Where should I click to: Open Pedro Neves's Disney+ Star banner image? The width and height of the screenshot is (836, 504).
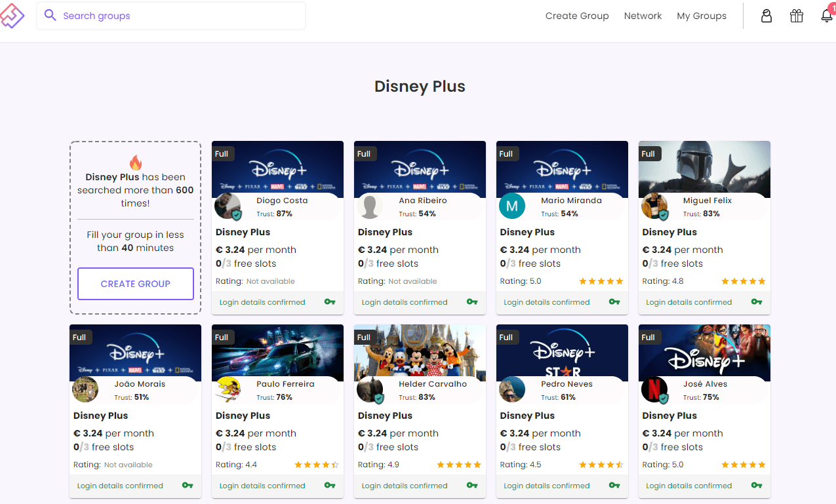(x=562, y=353)
